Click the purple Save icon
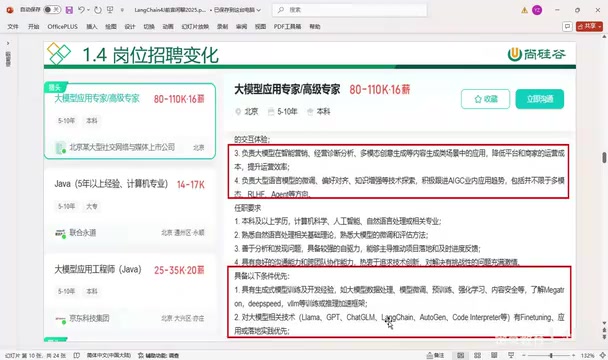The image size is (608, 360). click(x=69, y=10)
